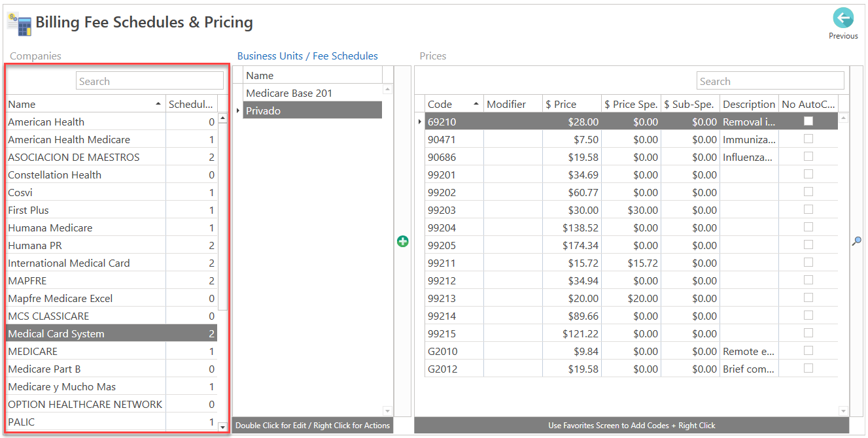868x438 pixels.
Task: Click the Remote e... description cell
Action: tap(749, 351)
